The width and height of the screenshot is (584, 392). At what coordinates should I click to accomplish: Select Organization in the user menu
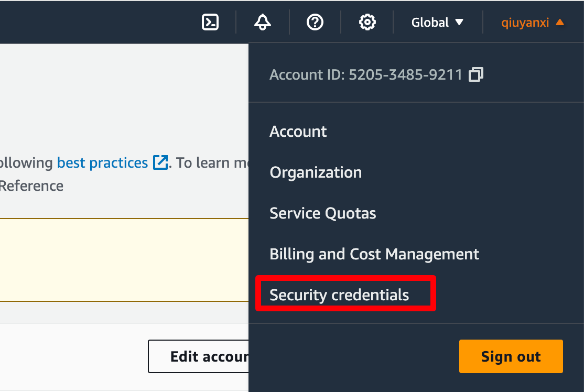316,172
